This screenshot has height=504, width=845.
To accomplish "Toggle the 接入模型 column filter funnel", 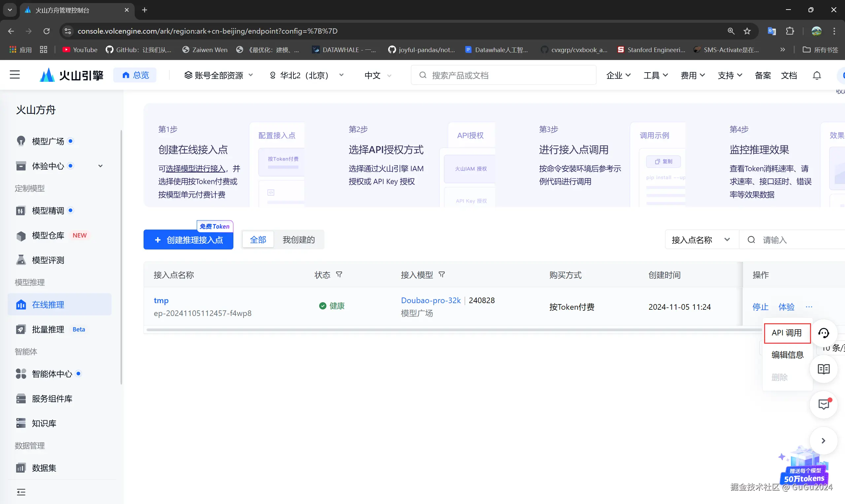I will click(442, 274).
